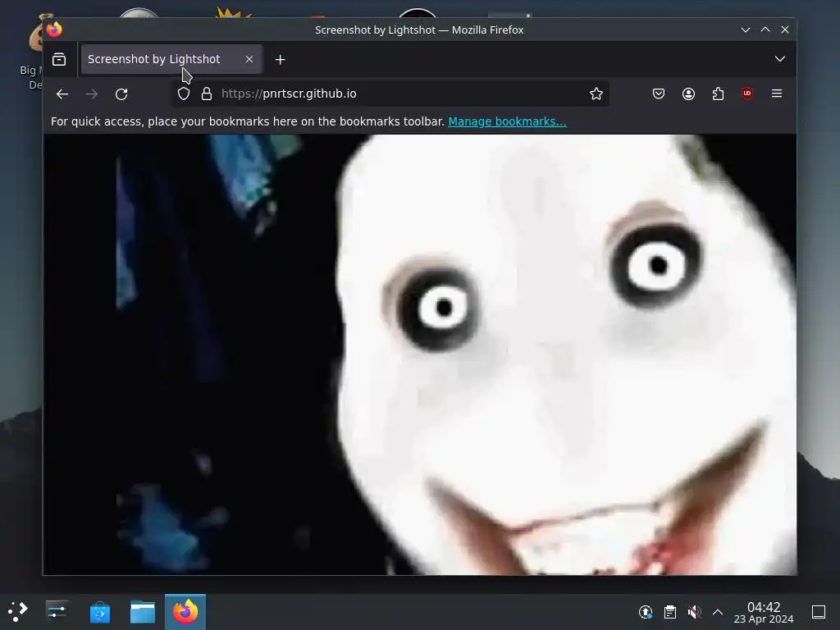Save page to Pocket
840x630 pixels.
pos(659,94)
